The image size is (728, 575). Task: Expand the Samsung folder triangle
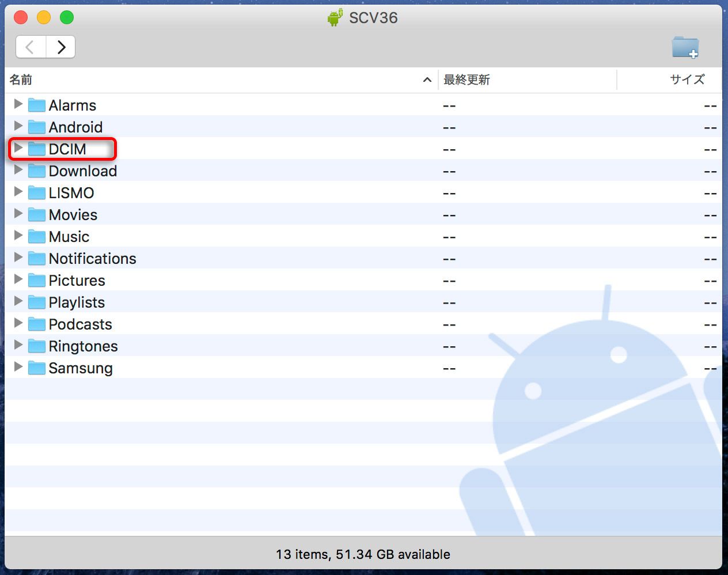pos(18,367)
